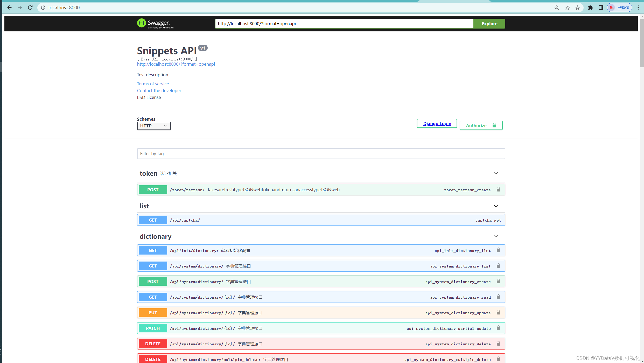Click the share page icon

(567, 8)
